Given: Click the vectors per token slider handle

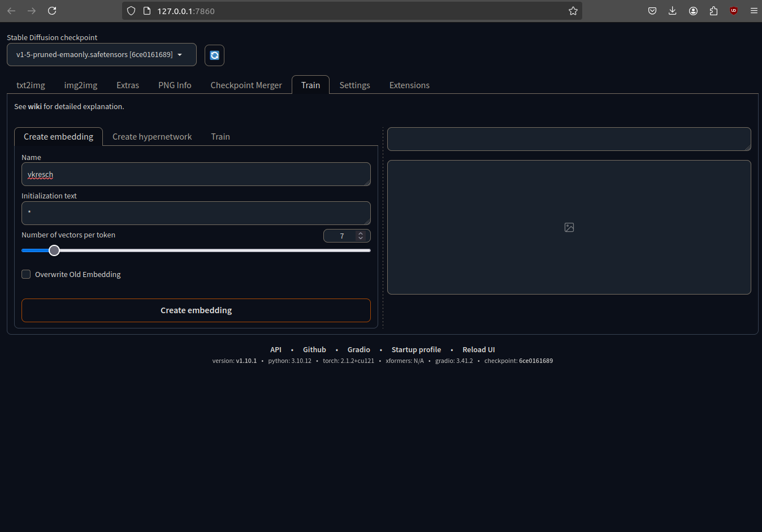Looking at the screenshot, I should [54, 250].
